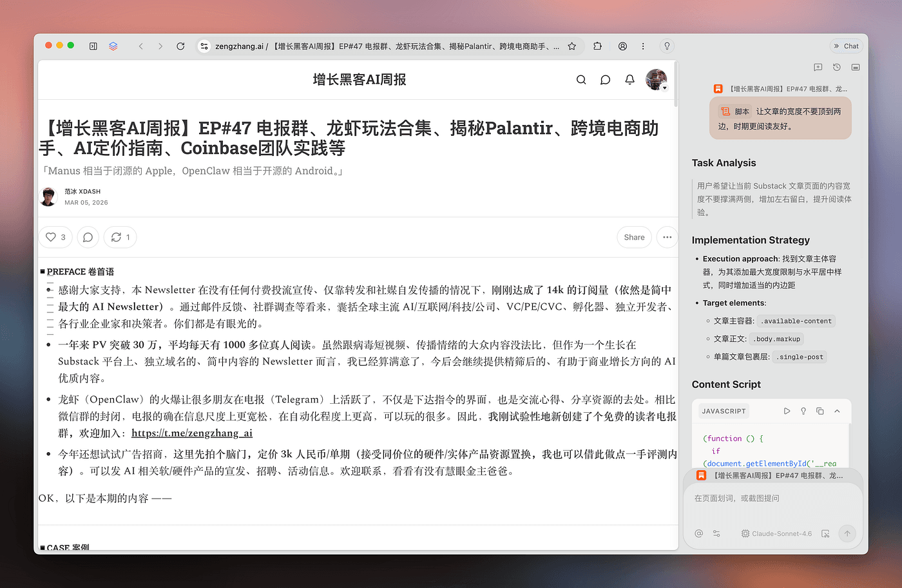Send the chat message arrow button
Viewport: 902px width, 588px height.
click(x=847, y=533)
